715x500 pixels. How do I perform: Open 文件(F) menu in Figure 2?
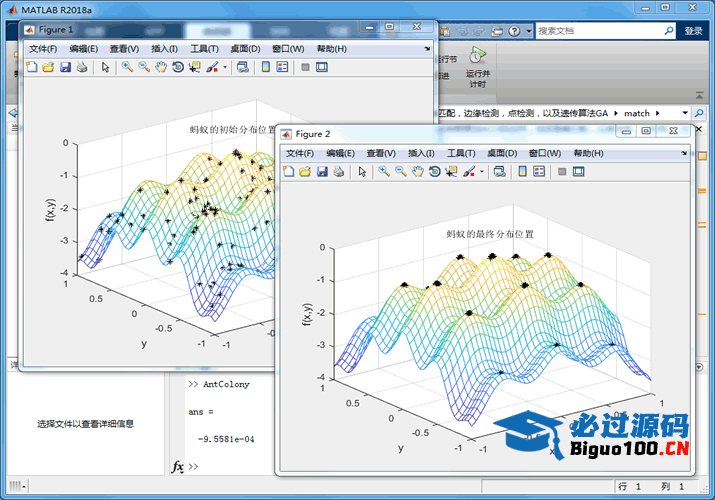(300, 153)
